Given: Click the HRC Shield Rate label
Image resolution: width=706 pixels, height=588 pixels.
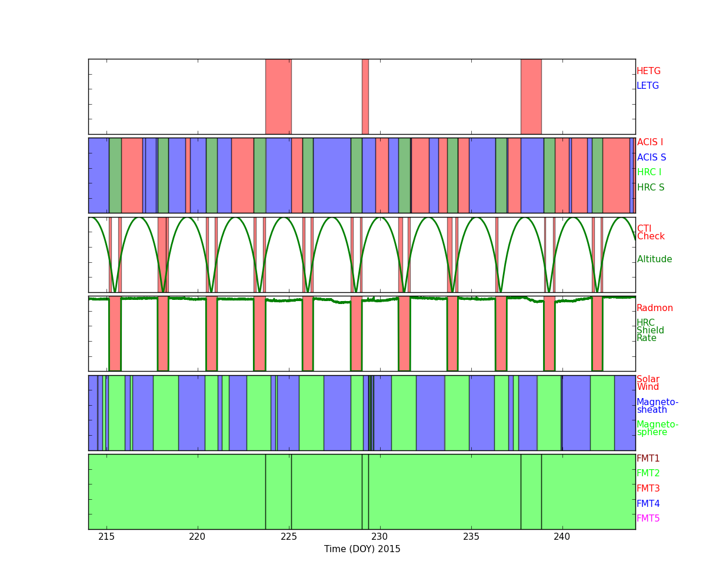Looking at the screenshot, I should [x=650, y=330].
